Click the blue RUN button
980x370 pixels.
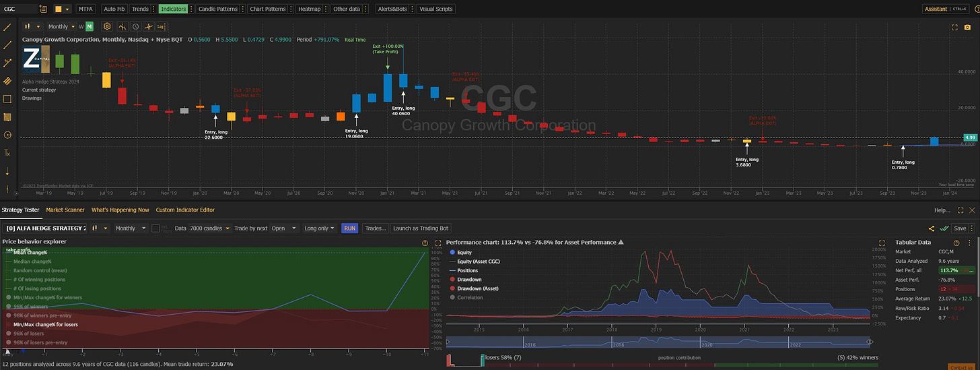point(349,228)
